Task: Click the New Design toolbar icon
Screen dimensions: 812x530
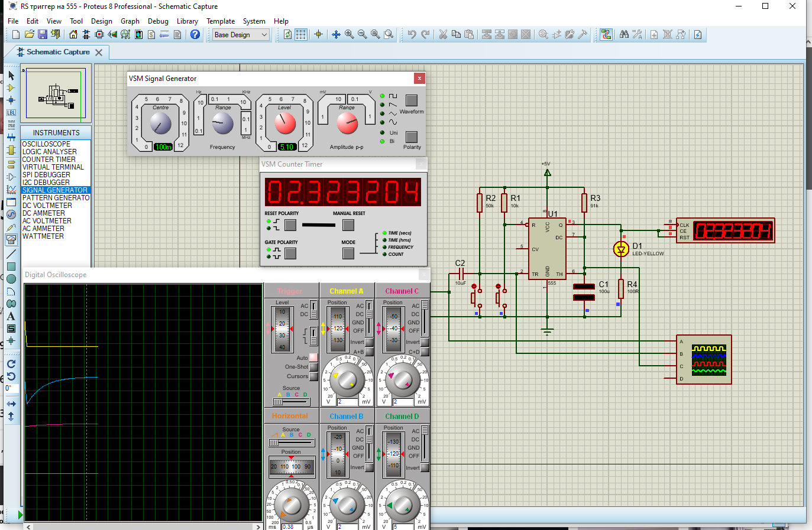Action: [16, 35]
